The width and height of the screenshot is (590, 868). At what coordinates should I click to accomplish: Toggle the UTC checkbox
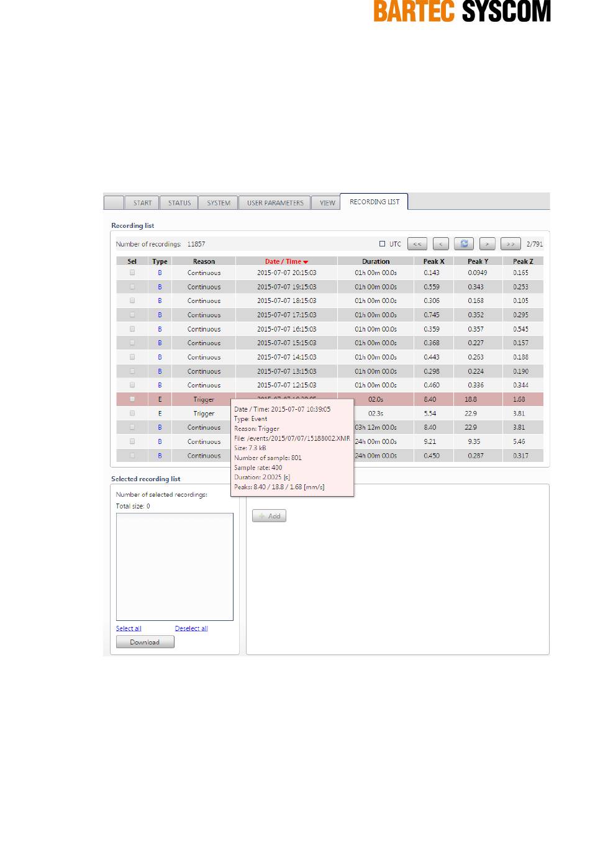point(383,244)
